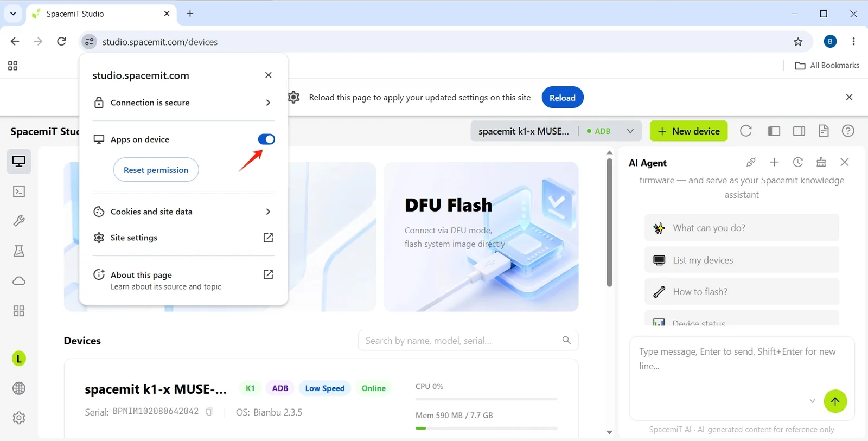Expand the AI Agent input options chevron
Screen dimensions: 868x441
pyautogui.click(x=812, y=401)
